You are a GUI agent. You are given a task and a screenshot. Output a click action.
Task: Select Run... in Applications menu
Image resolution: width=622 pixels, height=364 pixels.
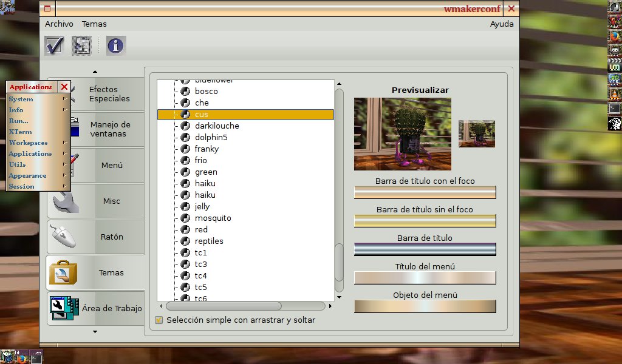point(38,121)
